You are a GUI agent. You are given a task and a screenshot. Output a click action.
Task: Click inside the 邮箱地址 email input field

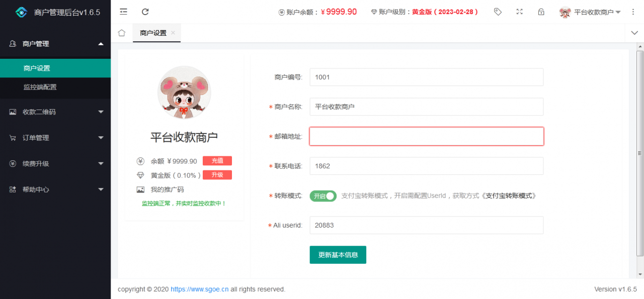426,136
